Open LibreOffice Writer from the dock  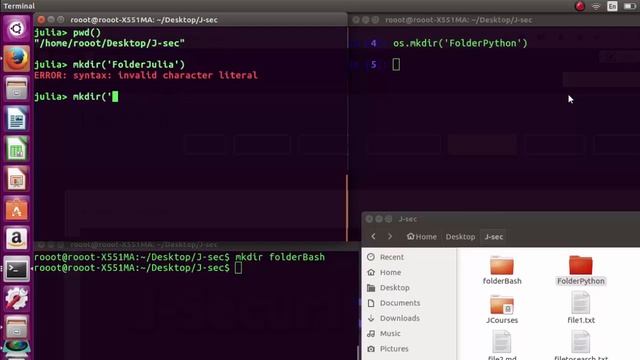(16, 119)
